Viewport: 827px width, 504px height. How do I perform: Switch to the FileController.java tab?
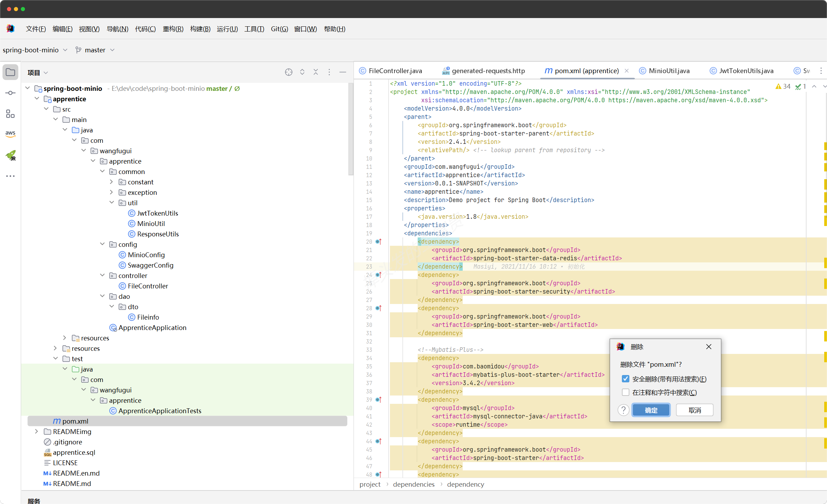click(391, 71)
